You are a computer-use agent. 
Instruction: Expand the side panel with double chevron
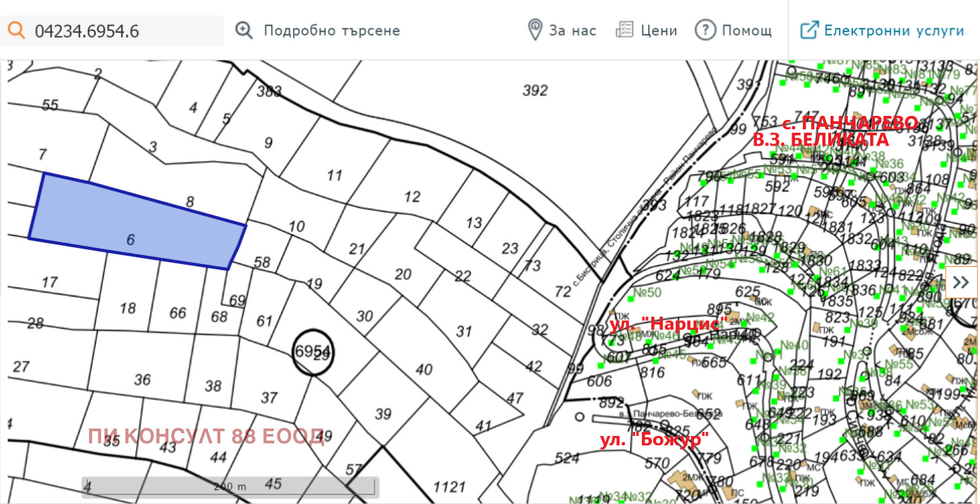pyautogui.click(x=962, y=282)
